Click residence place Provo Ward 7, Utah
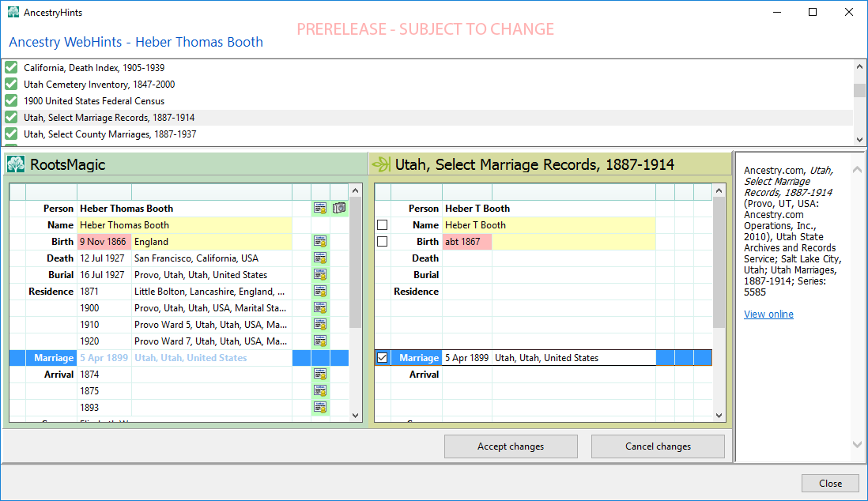868x501 pixels. click(210, 341)
